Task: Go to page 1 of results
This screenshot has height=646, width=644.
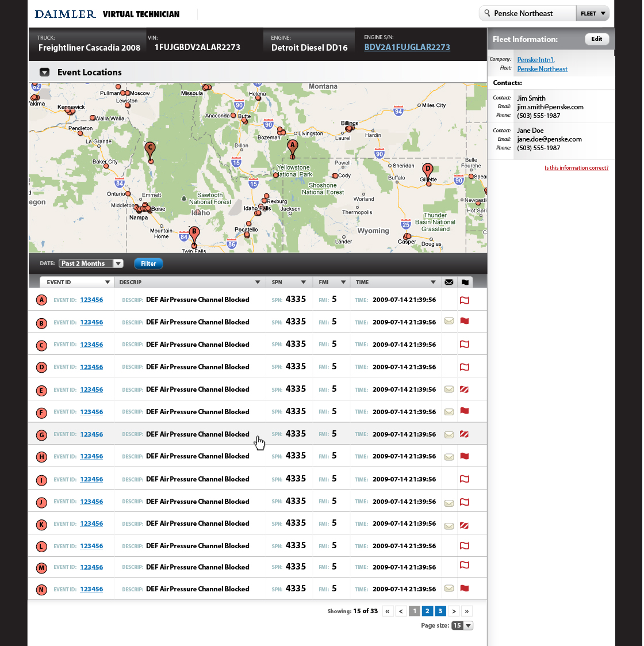Action: [414, 611]
